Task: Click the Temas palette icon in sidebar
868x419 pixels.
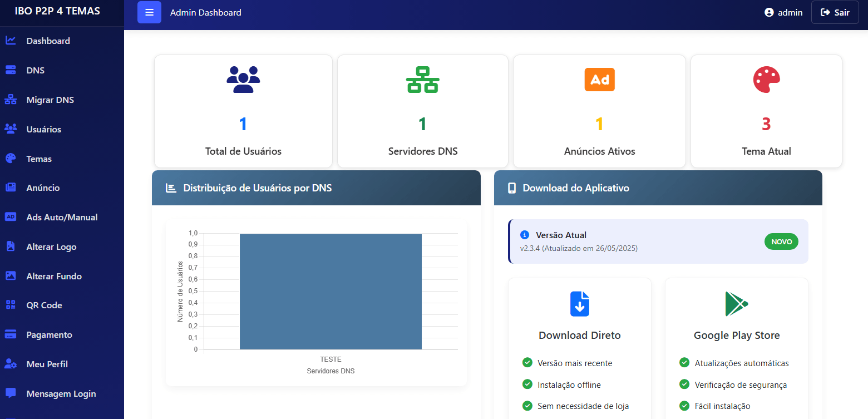Action: pos(11,159)
